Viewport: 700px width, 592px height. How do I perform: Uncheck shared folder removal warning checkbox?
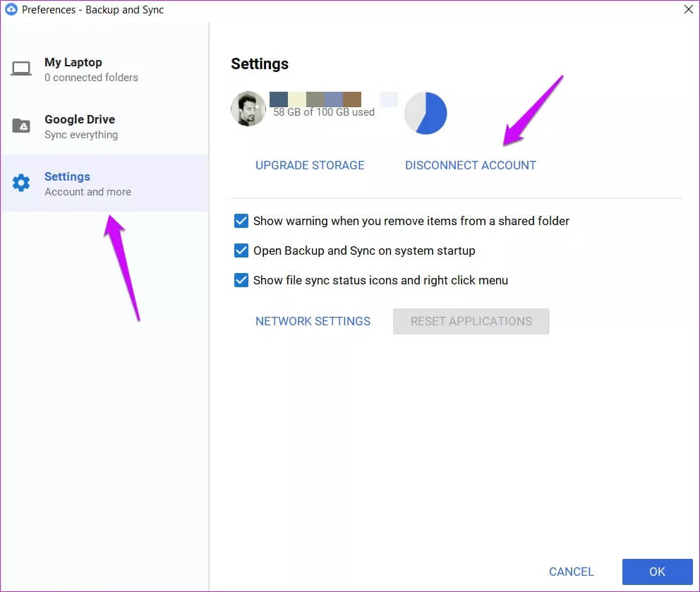pos(241,221)
